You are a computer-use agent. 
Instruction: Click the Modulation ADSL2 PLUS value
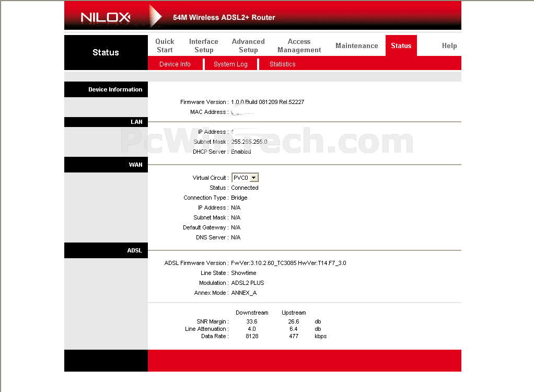point(248,283)
